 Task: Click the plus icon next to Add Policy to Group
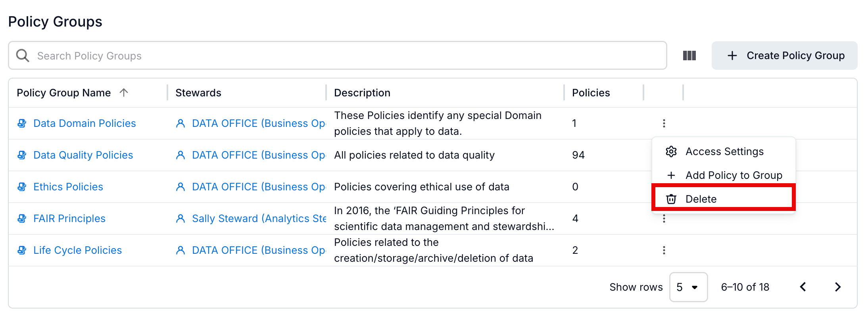671,175
